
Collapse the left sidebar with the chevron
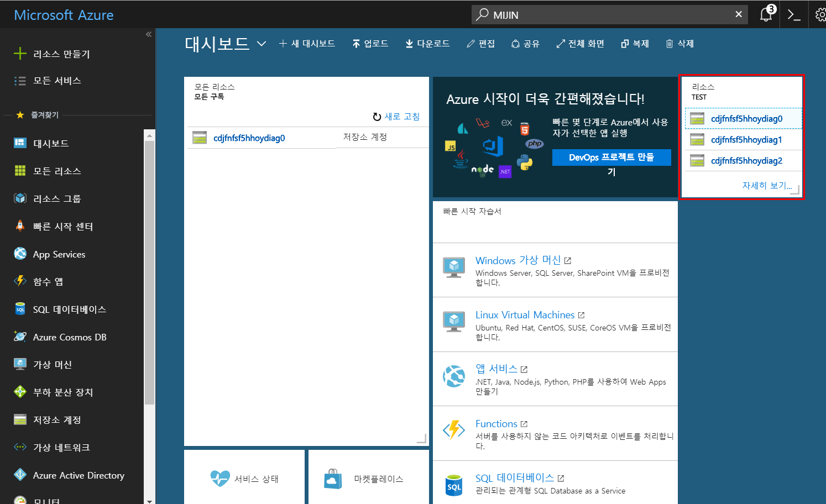[148, 34]
